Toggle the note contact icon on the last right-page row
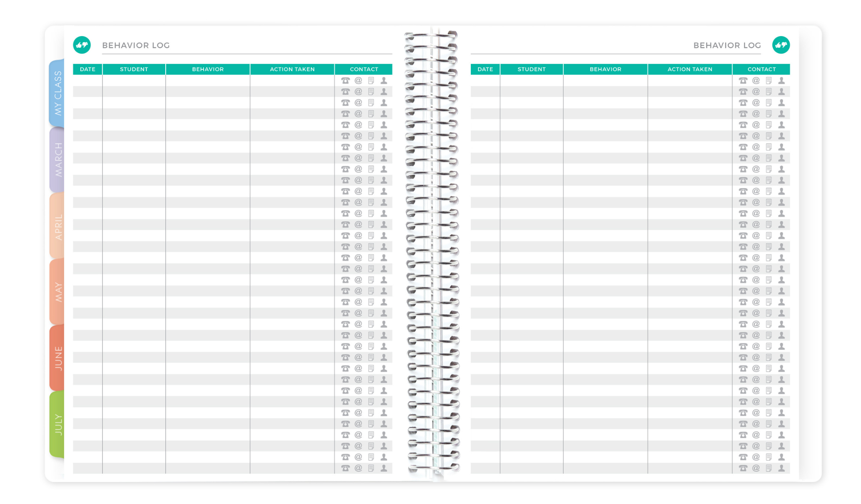This screenshot has width=861, height=504. [x=769, y=468]
